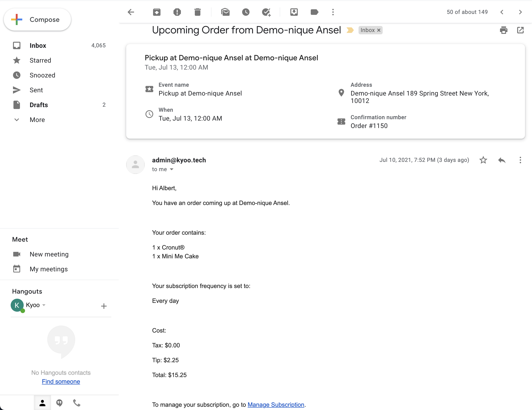Open the Kyoo Hangouts status dropdown
532x410 pixels.
click(44, 305)
